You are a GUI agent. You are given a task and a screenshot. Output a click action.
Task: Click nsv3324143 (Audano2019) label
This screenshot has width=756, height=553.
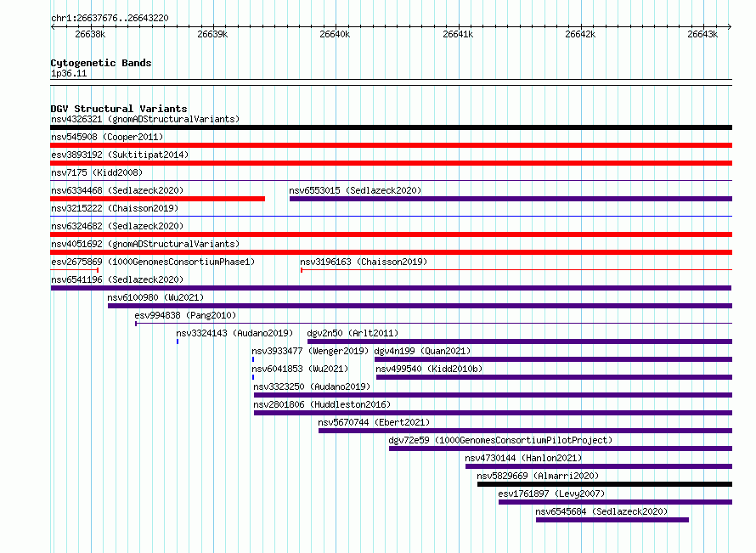click(x=234, y=333)
